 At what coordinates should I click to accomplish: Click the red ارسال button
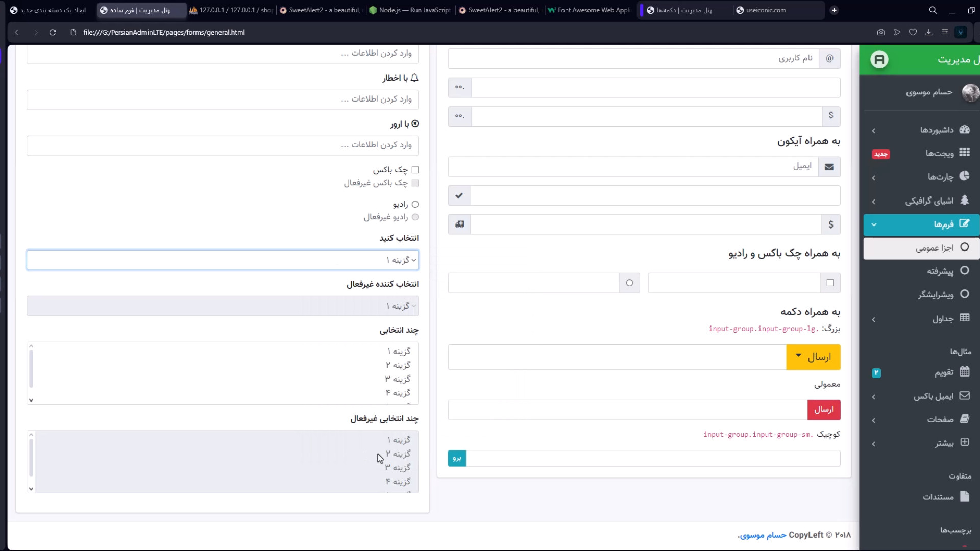point(824,410)
